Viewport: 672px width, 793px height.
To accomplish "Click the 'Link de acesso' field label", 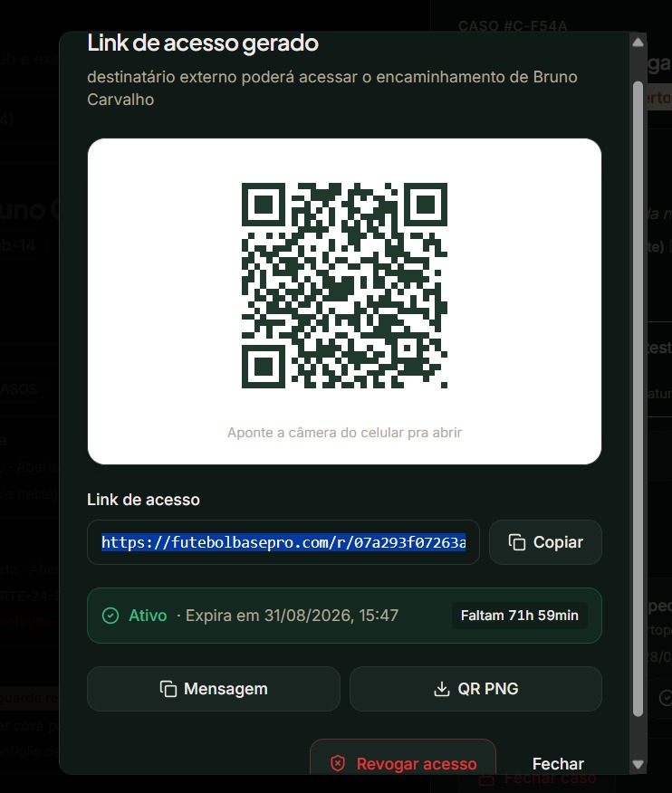I will click(x=143, y=500).
